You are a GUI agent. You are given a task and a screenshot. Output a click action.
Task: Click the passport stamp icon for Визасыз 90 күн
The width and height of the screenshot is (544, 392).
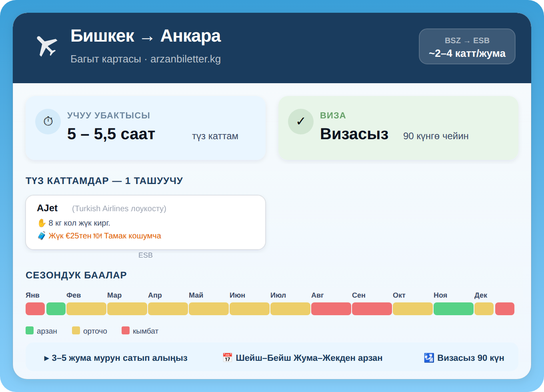tap(429, 358)
